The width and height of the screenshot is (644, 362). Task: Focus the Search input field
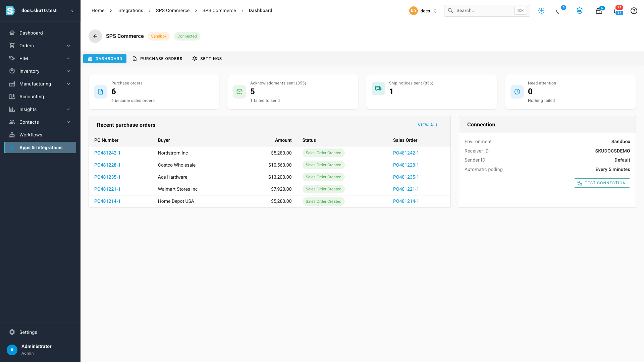coord(487,11)
